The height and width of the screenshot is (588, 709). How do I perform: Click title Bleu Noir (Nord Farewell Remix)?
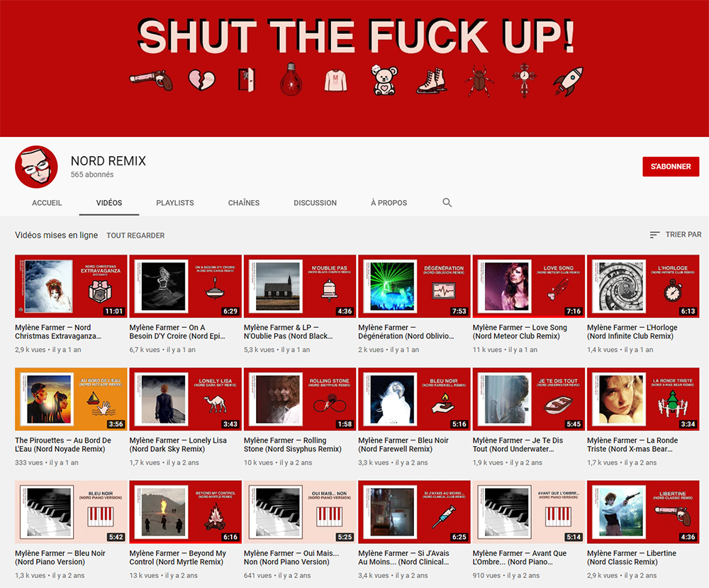pyautogui.click(x=403, y=445)
